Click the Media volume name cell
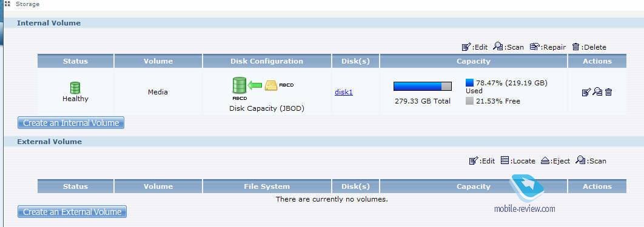 158,92
